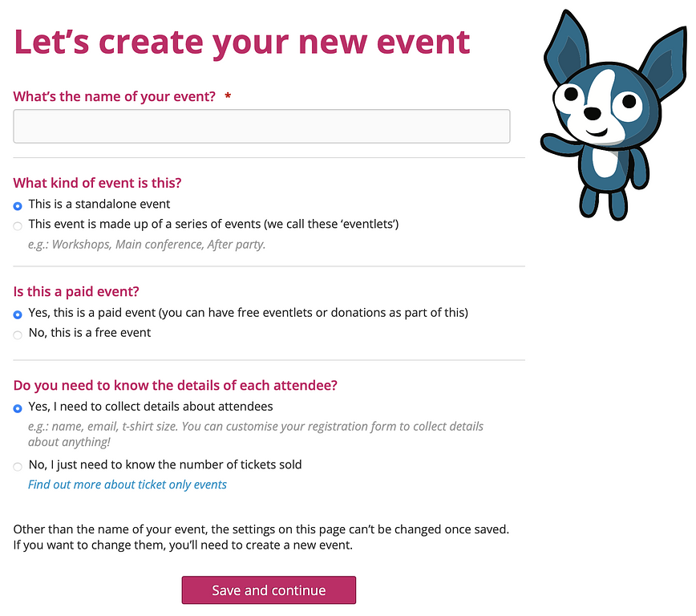Click the 'No, this is a free event' label text

point(90,333)
